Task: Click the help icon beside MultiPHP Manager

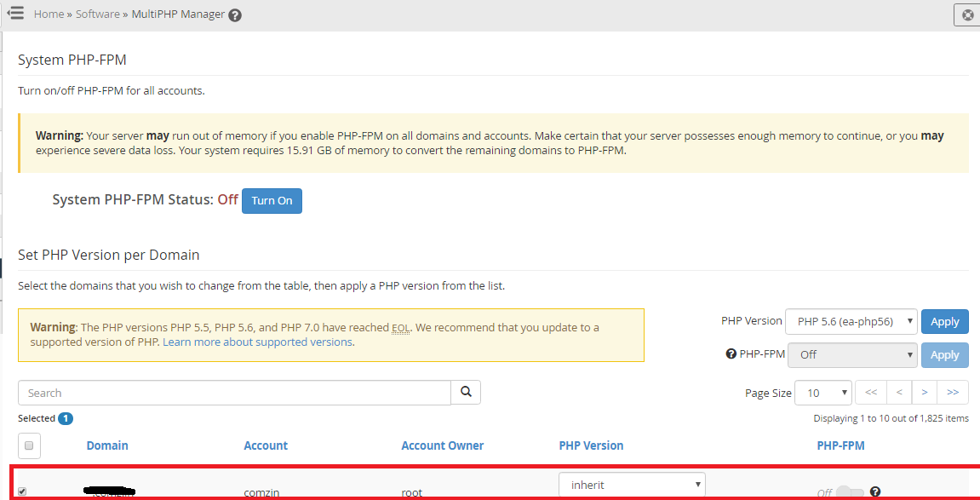Action: 235,15
